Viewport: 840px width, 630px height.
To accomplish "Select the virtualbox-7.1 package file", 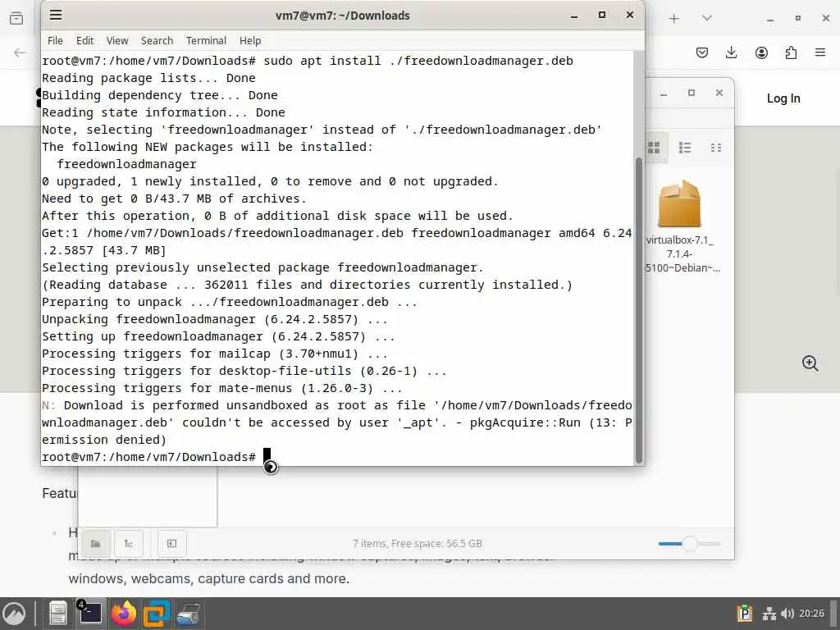I will 679,226.
